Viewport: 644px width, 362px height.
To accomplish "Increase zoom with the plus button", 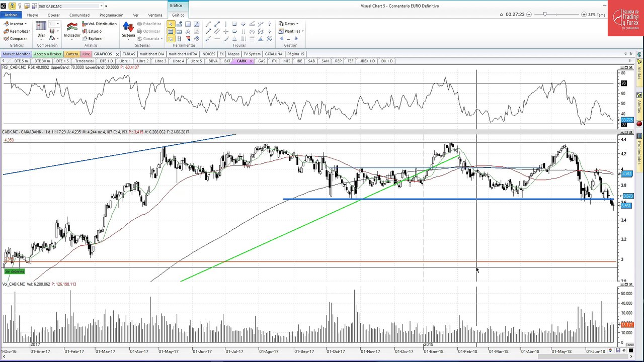I will point(584,15).
